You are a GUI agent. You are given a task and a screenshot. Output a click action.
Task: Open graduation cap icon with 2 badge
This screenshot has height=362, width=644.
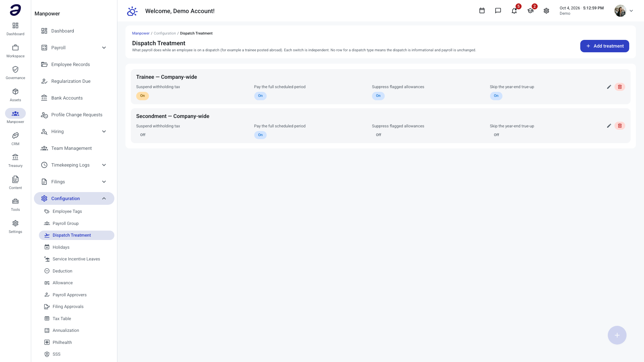tap(530, 11)
